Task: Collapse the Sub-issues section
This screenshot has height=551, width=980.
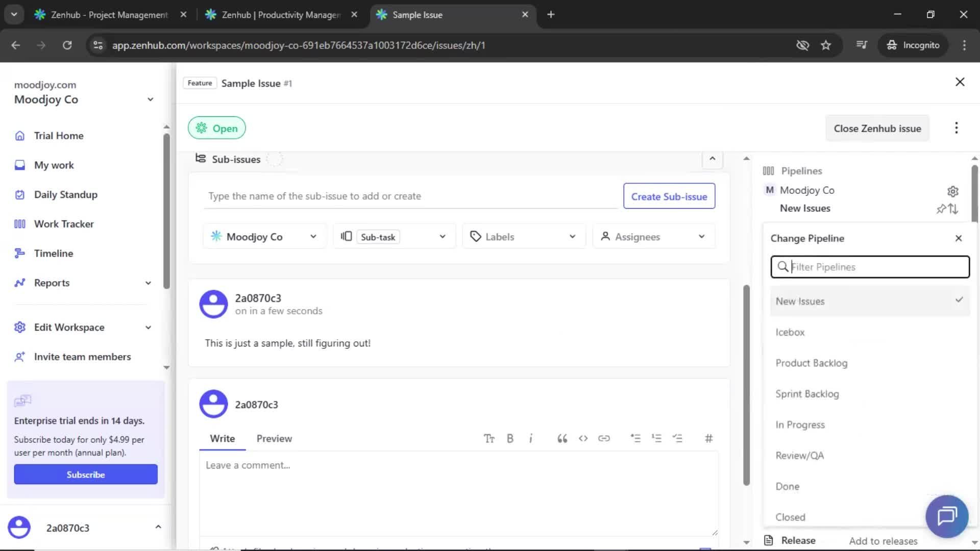Action: [712, 159]
